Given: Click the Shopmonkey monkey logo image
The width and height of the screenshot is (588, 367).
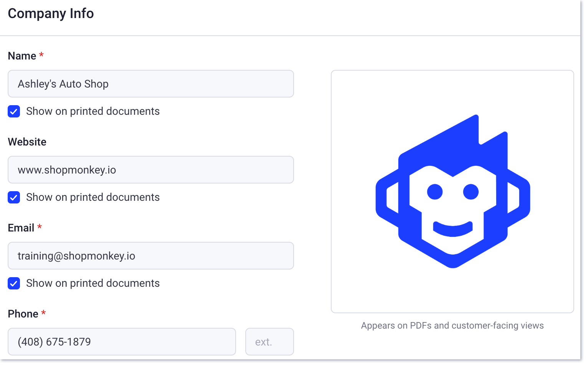Looking at the screenshot, I should click(x=453, y=191).
